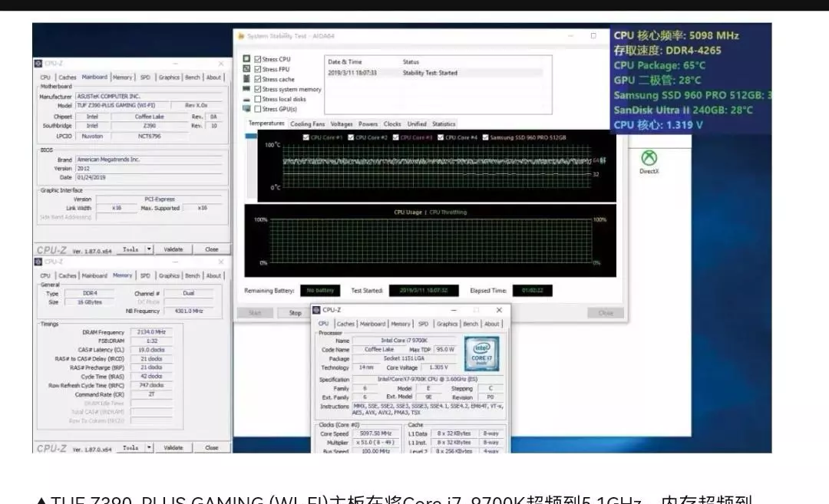Click Tools button in Memory CPU-Z window
This screenshot has width=829, height=504.
tap(130, 447)
